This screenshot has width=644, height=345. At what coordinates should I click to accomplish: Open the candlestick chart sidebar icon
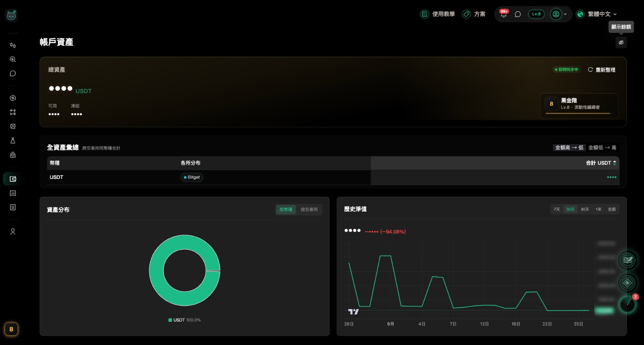point(13,45)
